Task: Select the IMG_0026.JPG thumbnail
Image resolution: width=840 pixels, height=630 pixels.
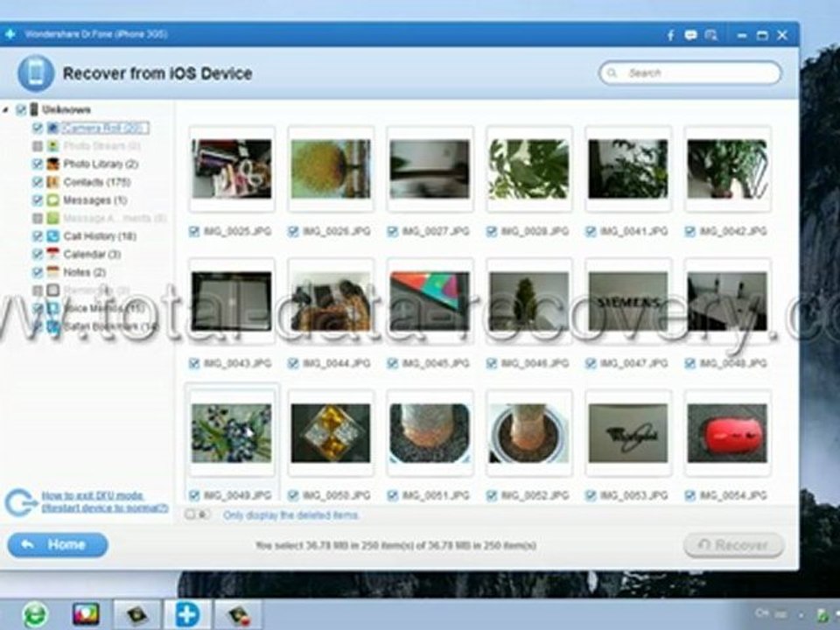Action: 331,169
